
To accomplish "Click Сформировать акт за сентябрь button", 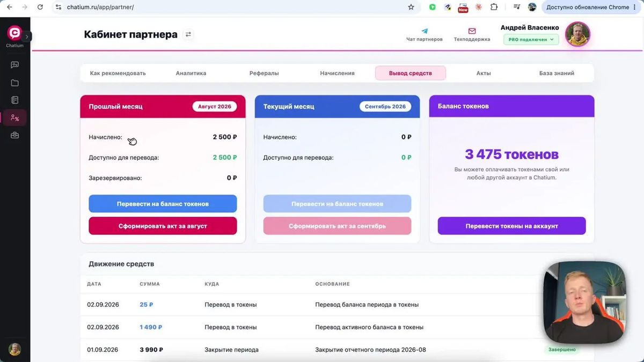I will (337, 226).
